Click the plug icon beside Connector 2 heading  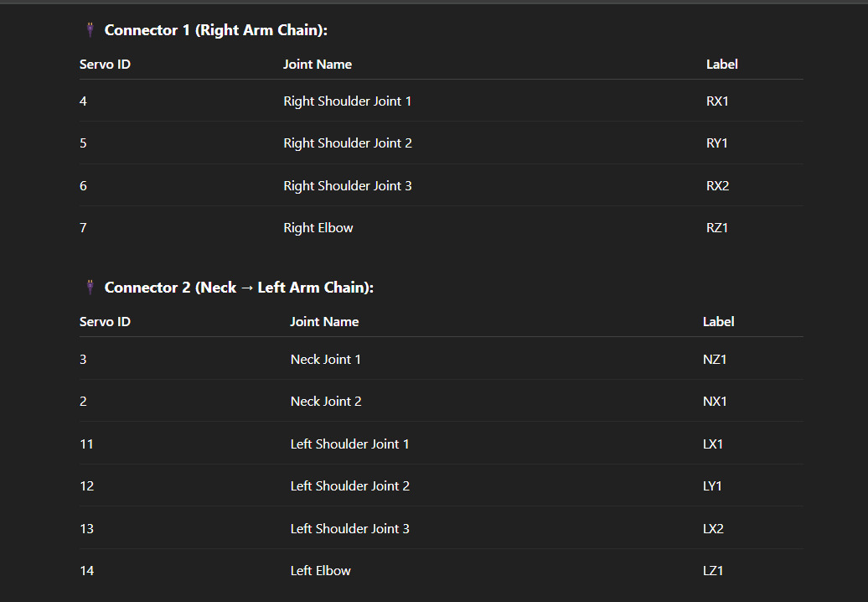tap(90, 288)
